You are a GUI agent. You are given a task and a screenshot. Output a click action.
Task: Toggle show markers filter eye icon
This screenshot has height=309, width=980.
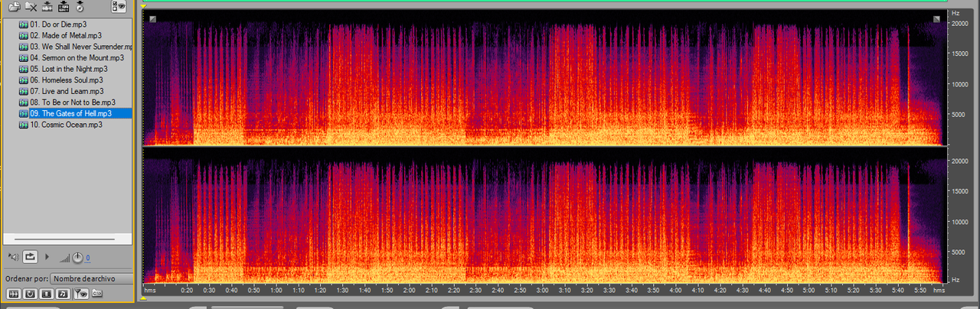click(x=80, y=294)
